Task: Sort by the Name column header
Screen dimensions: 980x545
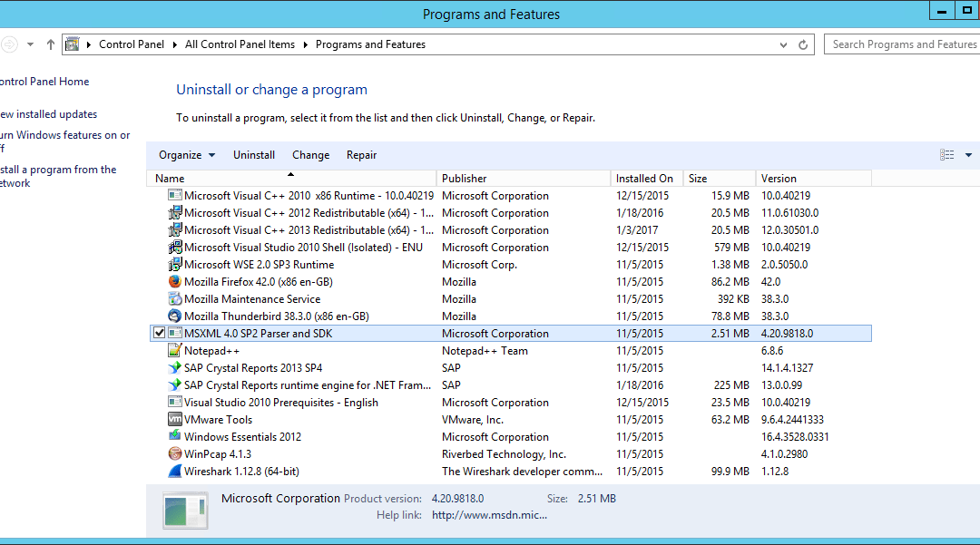Action: point(291,178)
